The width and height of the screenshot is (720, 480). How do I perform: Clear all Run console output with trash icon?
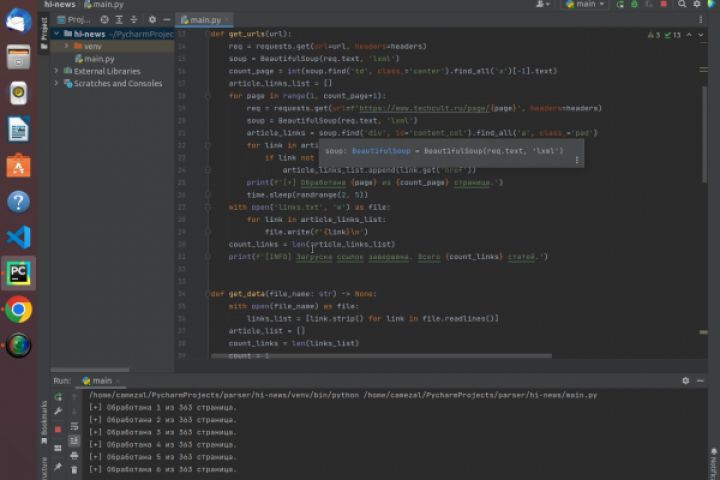pos(74,470)
